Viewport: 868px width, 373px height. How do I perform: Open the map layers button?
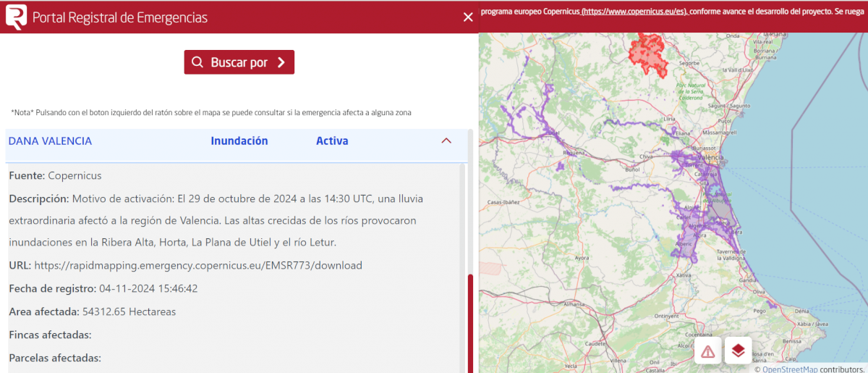click(x=738, y=351)
